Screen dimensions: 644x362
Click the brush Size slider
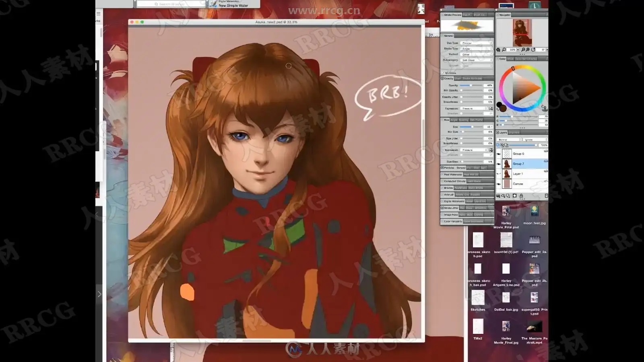click(x=472, y=127)
